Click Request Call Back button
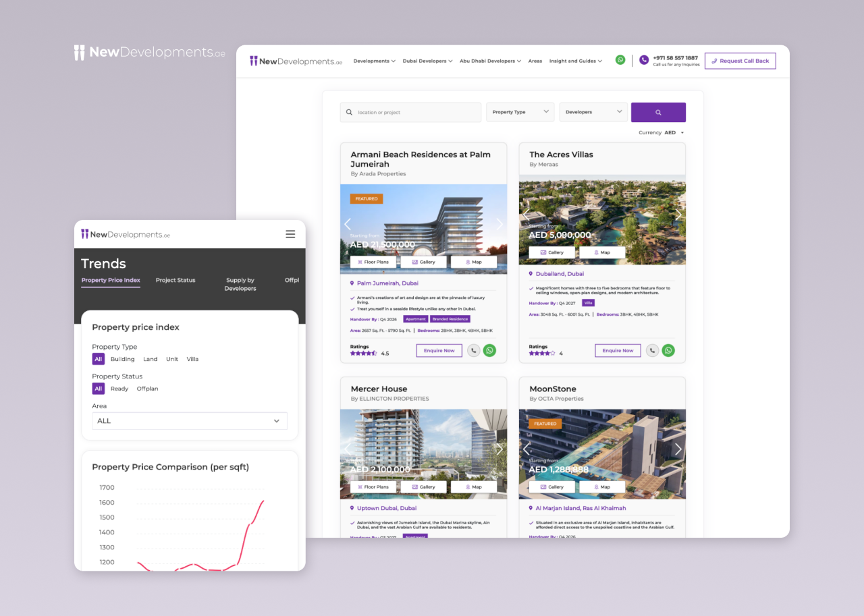 tap(740, 61)
